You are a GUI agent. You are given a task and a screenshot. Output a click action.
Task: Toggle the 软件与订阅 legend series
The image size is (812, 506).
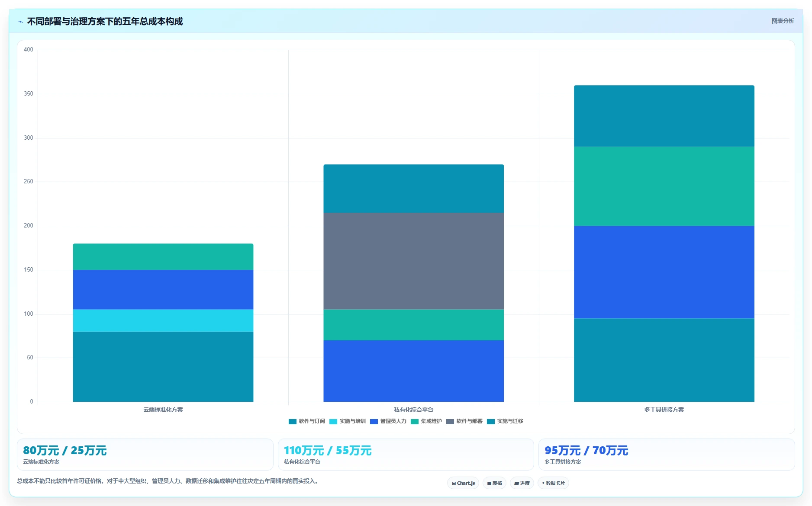306,421
